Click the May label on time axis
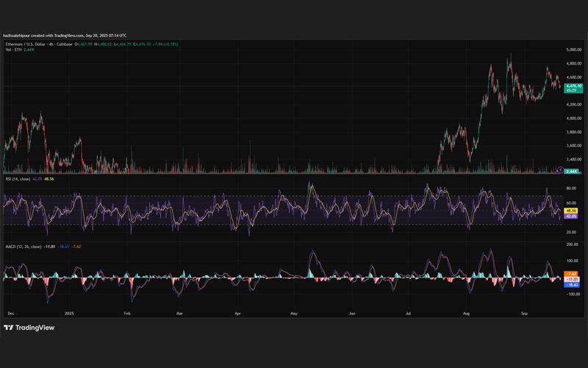The width and height of the screenshot is (588, 368). coord(294,314)
